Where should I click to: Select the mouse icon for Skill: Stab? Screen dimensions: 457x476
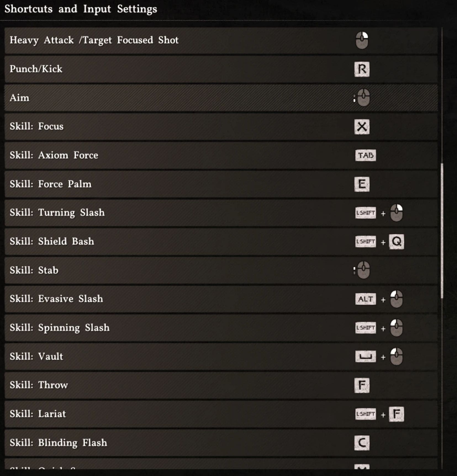[x=363, y=270]
